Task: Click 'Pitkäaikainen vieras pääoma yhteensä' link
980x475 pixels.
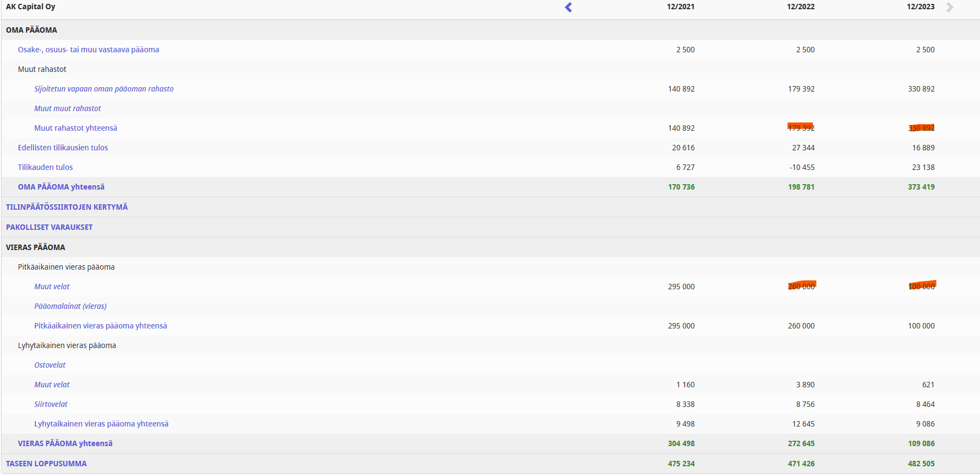Action: pyautogui.click(x=100, y=326)
